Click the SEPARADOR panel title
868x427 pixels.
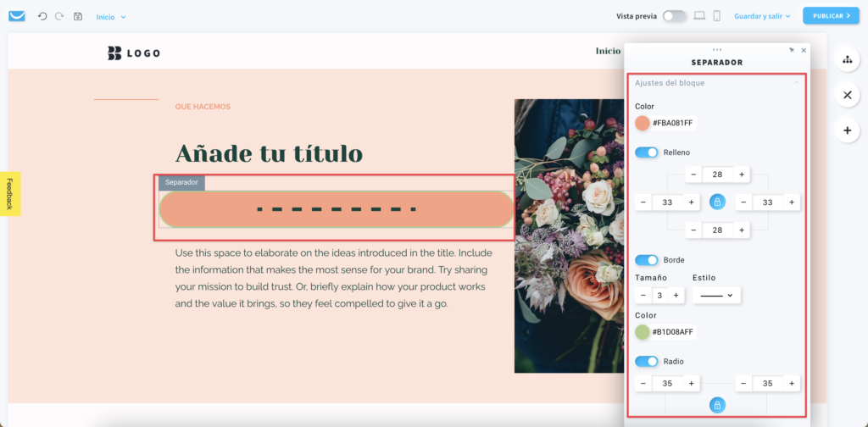(x=717, y=63)
